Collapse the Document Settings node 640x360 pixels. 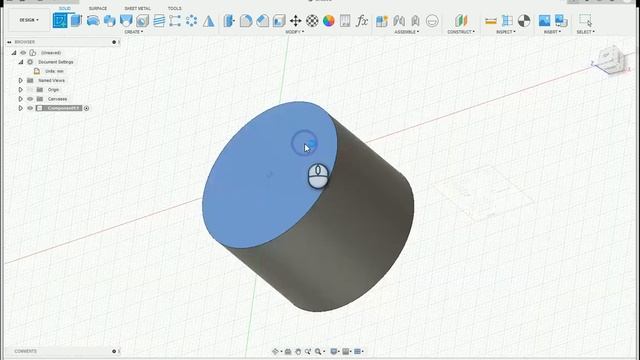pos(21,62)
